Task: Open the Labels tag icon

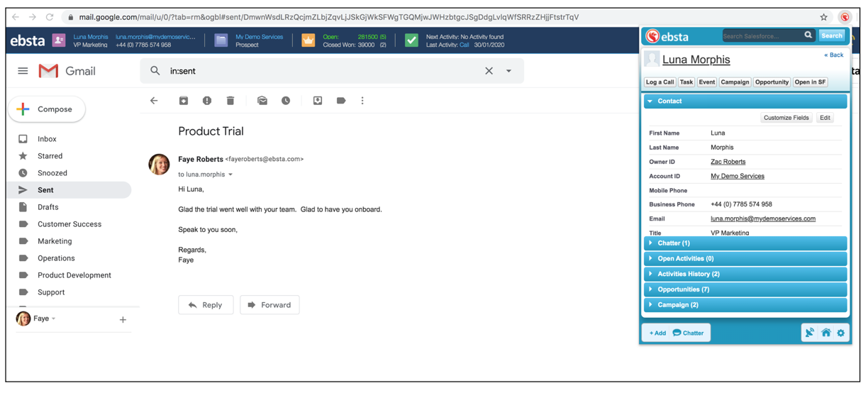Action: pyautogui.click(x=341, y=101)
